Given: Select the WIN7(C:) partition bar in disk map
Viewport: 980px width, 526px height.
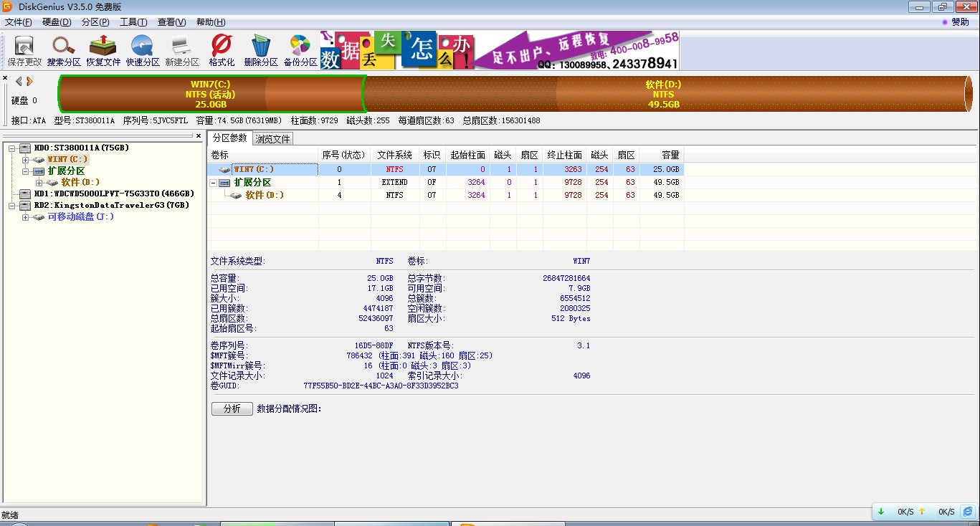Looking at the screenshot, I should point(211,94).
